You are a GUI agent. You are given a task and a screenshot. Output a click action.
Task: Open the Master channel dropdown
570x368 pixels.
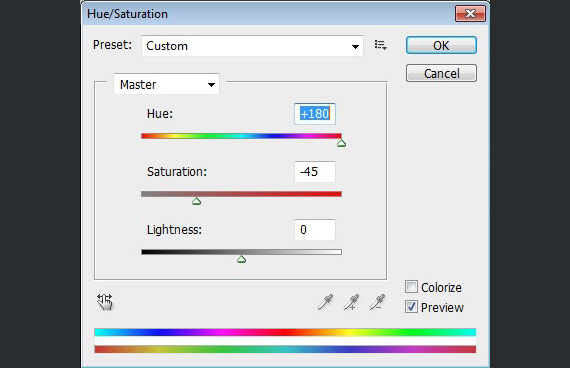(166, 84)
